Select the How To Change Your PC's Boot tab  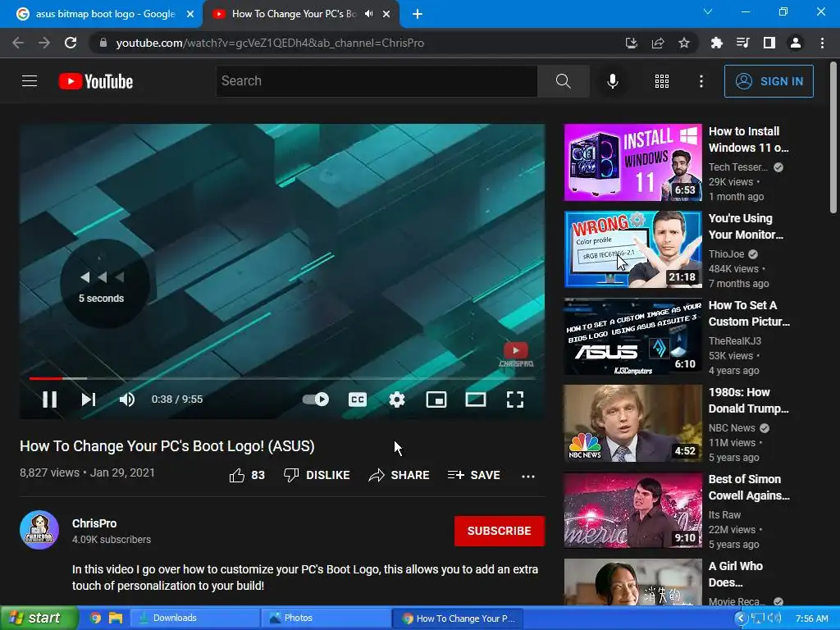tap(292, 14)
